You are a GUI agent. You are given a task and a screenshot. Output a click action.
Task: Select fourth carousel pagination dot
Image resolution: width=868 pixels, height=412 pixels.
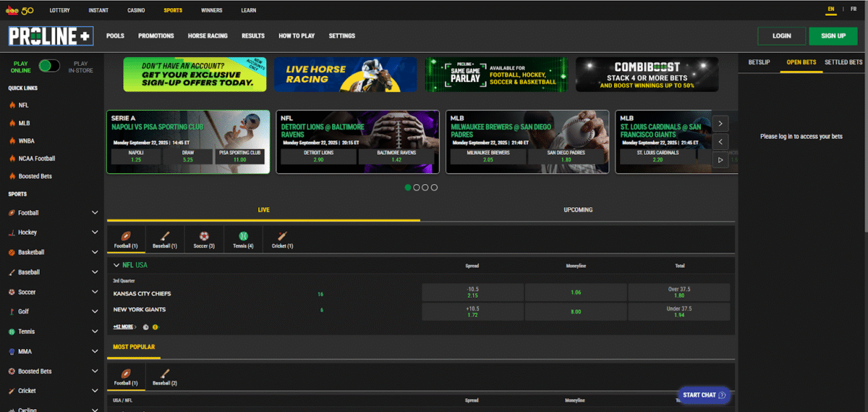click(434, 188)
